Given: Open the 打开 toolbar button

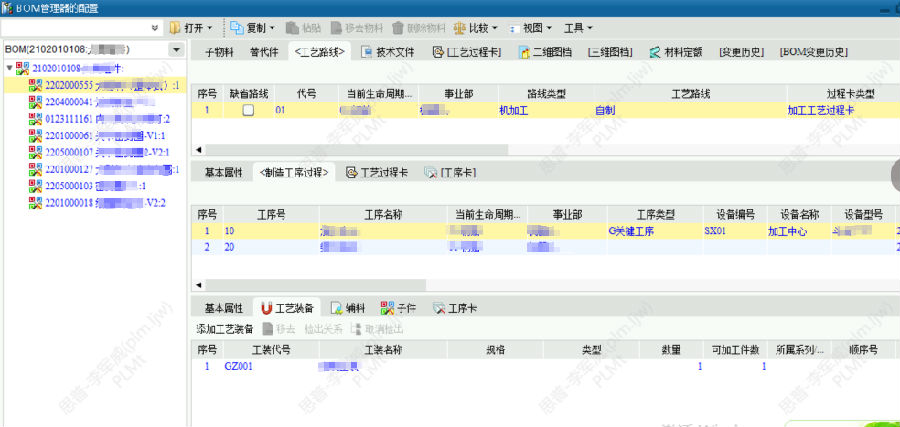Looking at the screenshot, I should coord(190,28).
